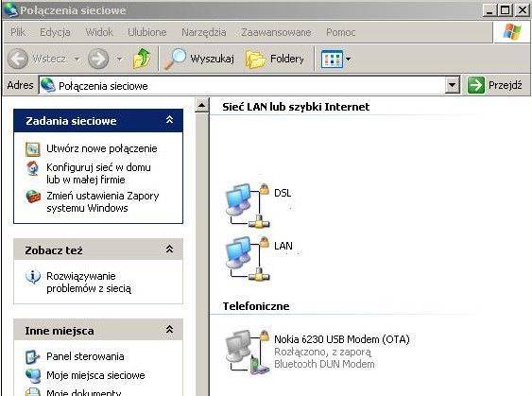Screen dimensions: 532x396
Task: Expand the address bar dropdown arrow
Action: pyautogui.click(x=452, y=85)
